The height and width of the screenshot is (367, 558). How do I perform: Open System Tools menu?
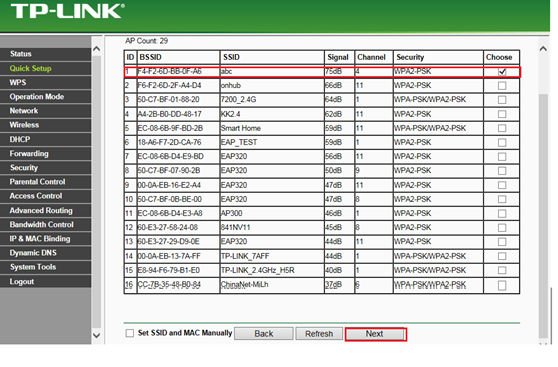[46, 267]
